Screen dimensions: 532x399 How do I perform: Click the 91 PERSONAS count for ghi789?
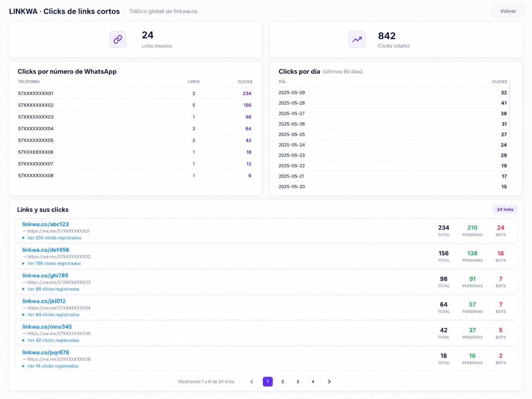coord(472,279)
